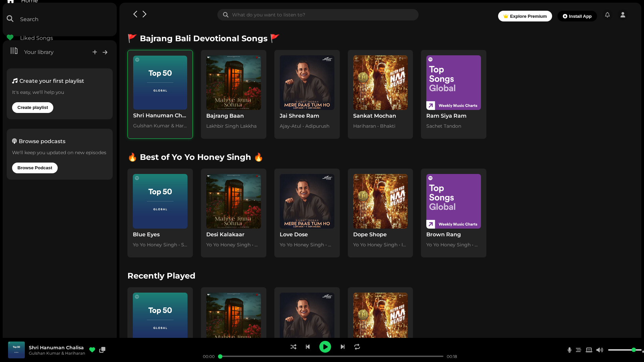644x362 pixels.
Task: Navigate back with the left chevron
Action: (135, 14)
